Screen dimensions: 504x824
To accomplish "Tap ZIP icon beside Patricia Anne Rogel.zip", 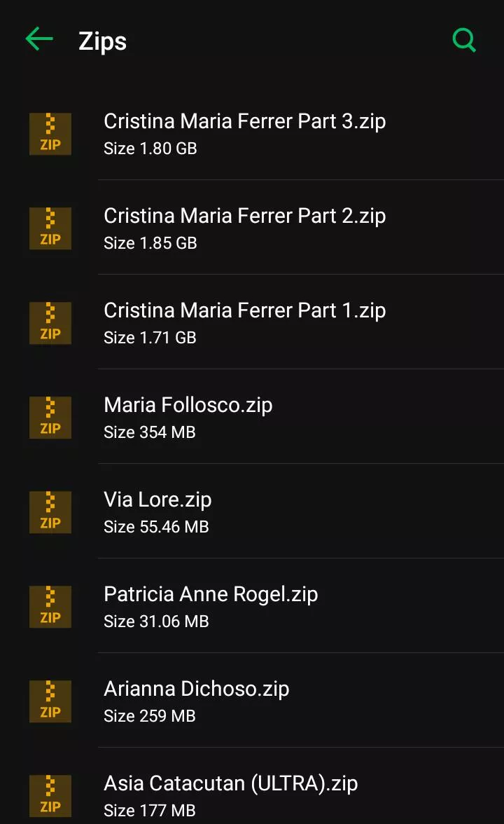I will coord(50,607).
